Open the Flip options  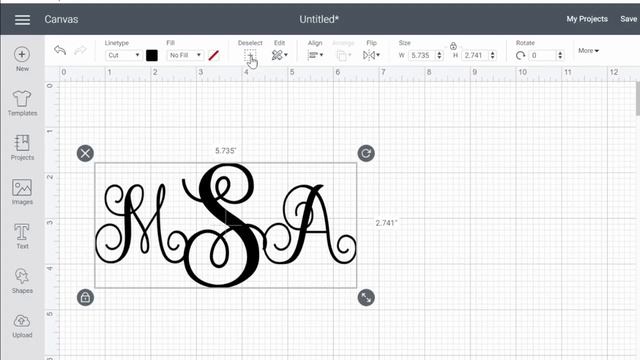click(x=371, y=55)
